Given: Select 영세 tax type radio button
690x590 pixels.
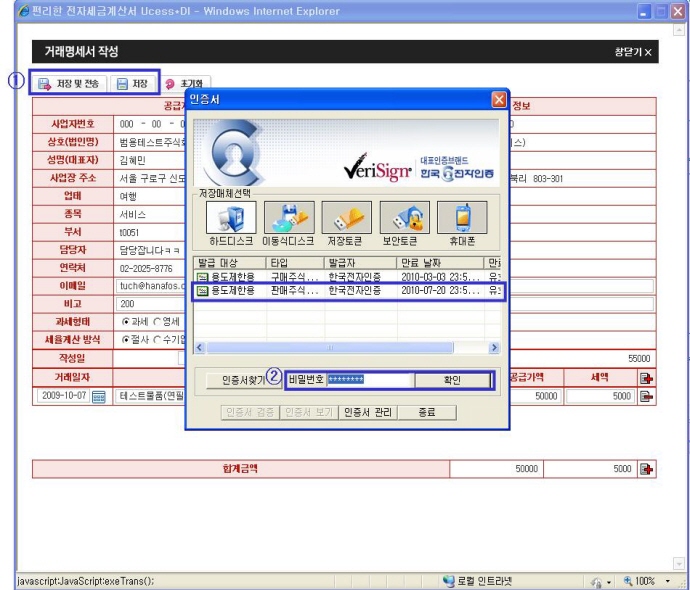Looking at the screenshot, I should 158,321.
